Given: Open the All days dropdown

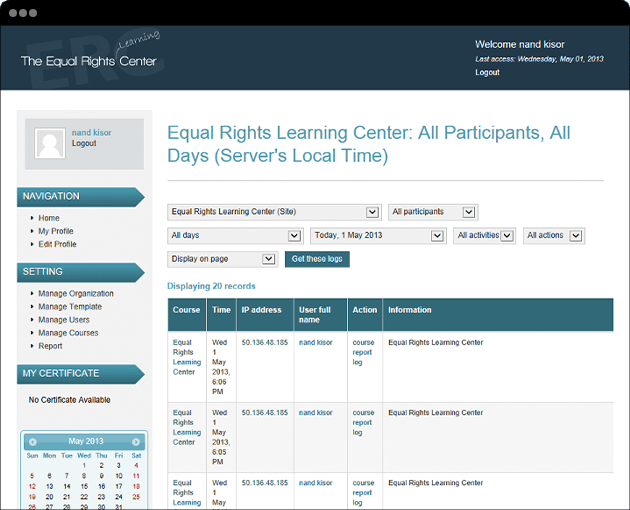Looking at the screenshot, I should coord(235,236).
